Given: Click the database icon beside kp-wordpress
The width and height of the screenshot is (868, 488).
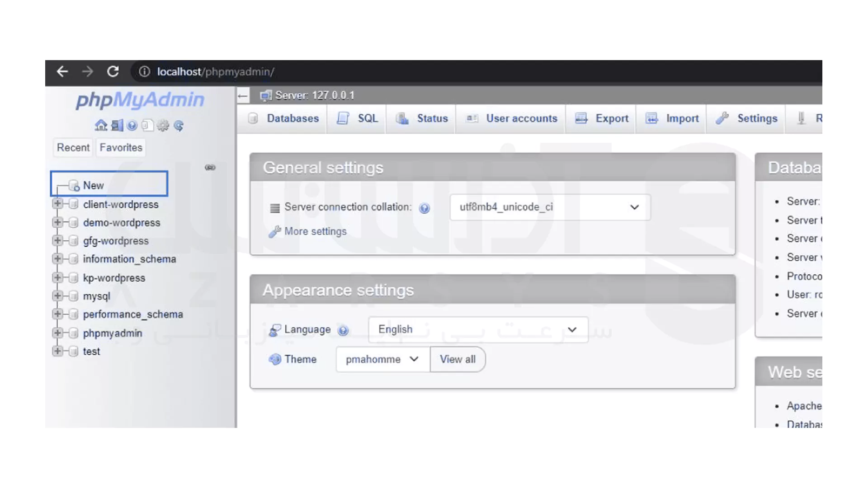Looking at the screenshot, I should tap(74, 278).
